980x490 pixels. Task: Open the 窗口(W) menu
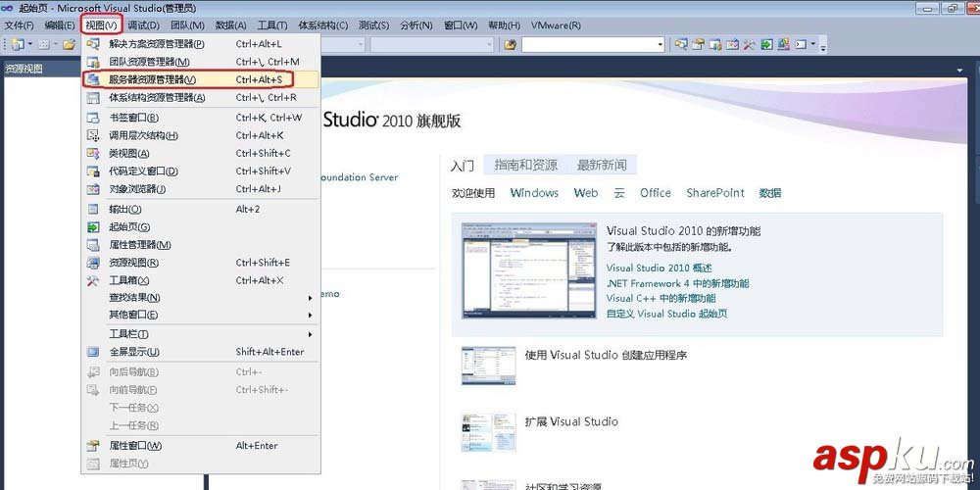point(461,25)
